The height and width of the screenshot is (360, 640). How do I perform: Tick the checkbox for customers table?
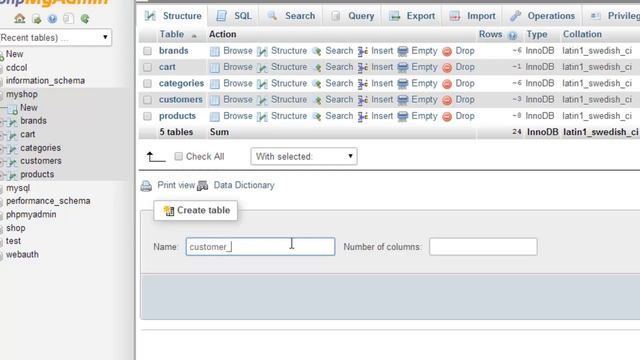click(x=147, y=100)
